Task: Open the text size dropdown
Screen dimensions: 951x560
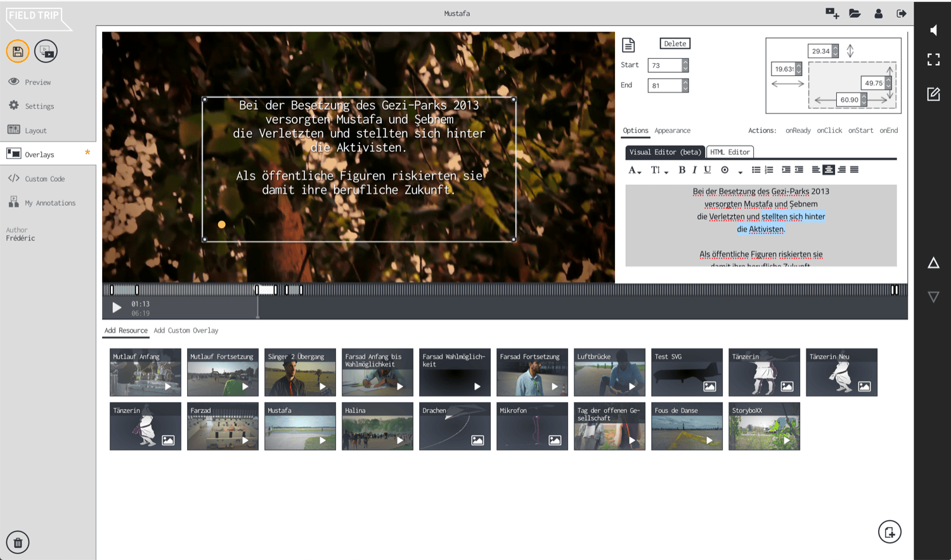Action: tap(659, 170)
